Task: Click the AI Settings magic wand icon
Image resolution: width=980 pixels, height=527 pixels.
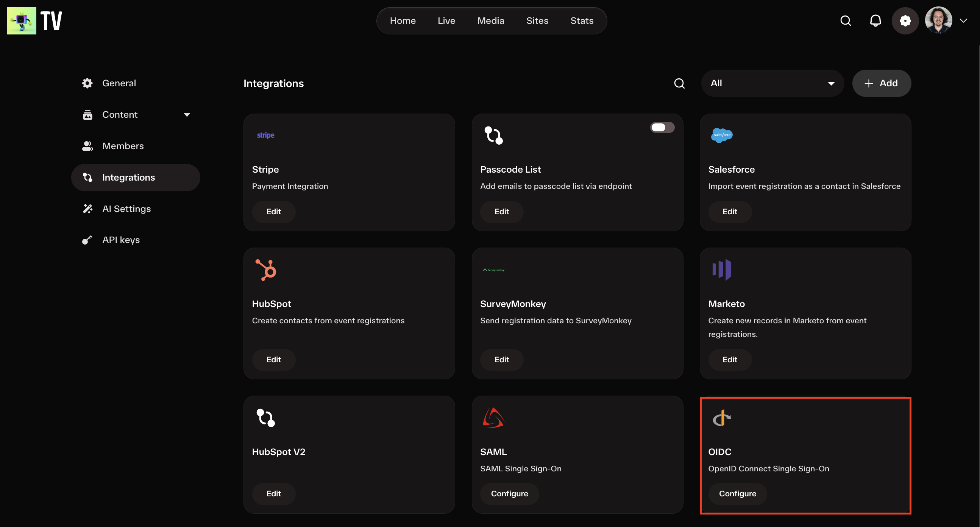Action: (x=87, y=209)
